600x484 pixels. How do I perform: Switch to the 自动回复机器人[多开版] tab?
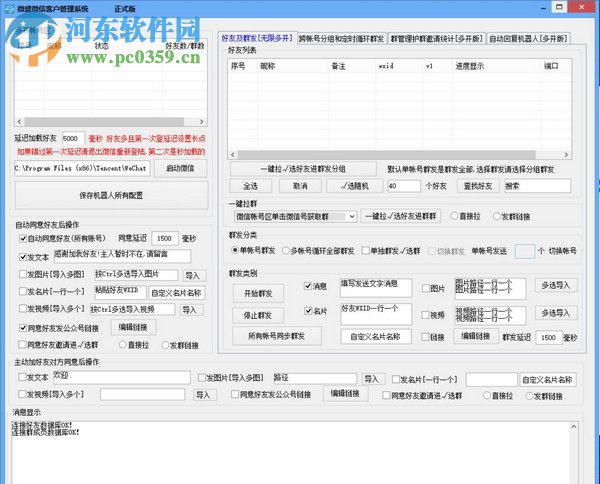[x=528, y=39]
